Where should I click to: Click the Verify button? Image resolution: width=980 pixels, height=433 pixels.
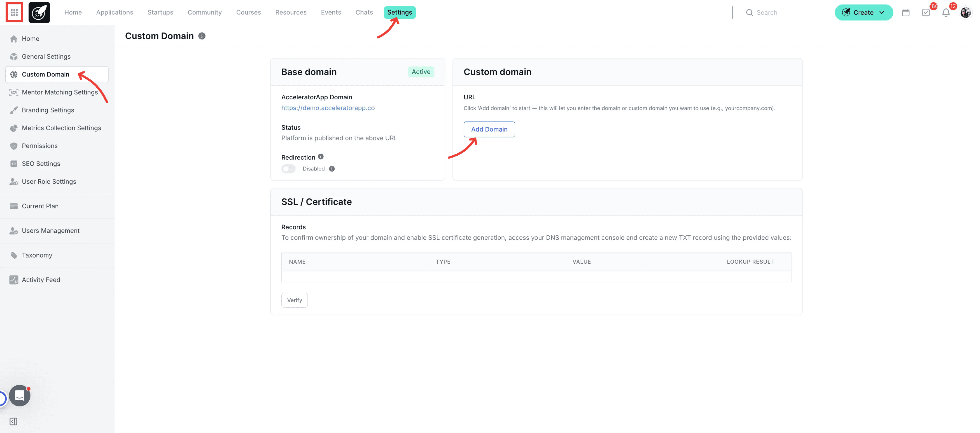[295, 300]
